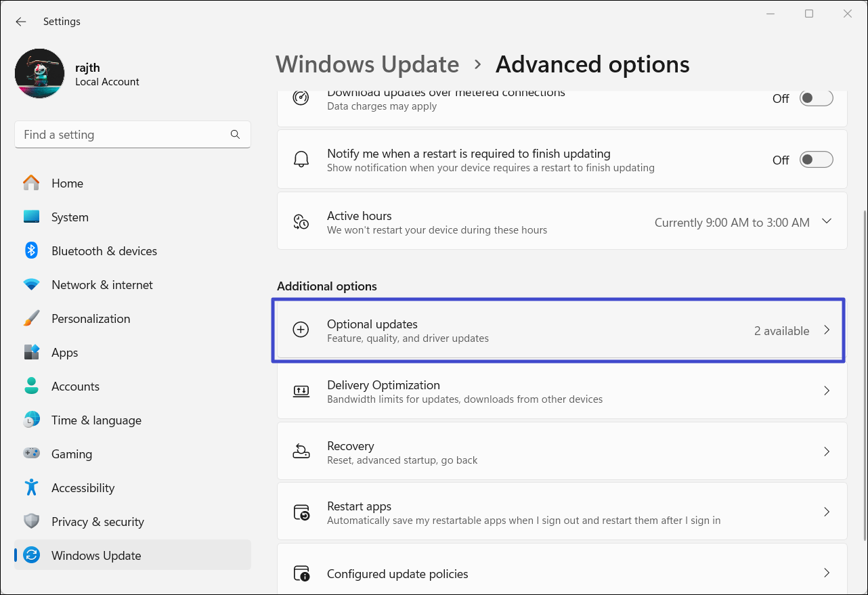The width and height of the screenshot is (868, 595).
Task: Select Time & language in sidebar
Action: coord(96,420)
